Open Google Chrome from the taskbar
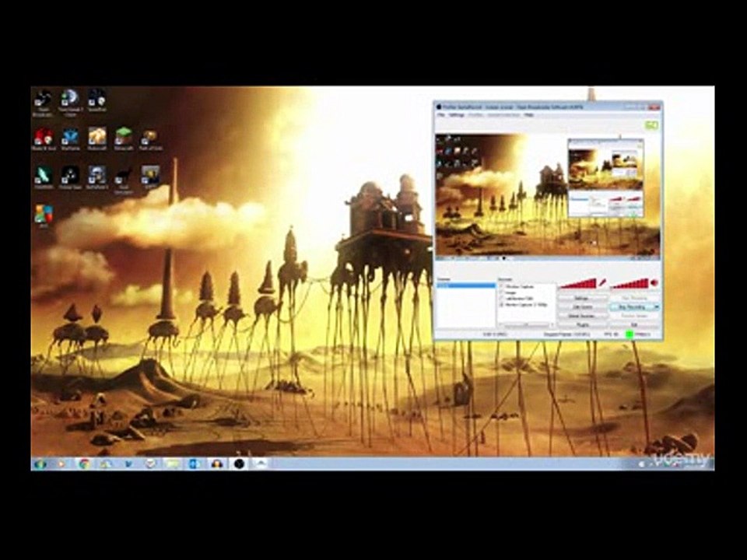747x560 pixels. coord(84,464)
